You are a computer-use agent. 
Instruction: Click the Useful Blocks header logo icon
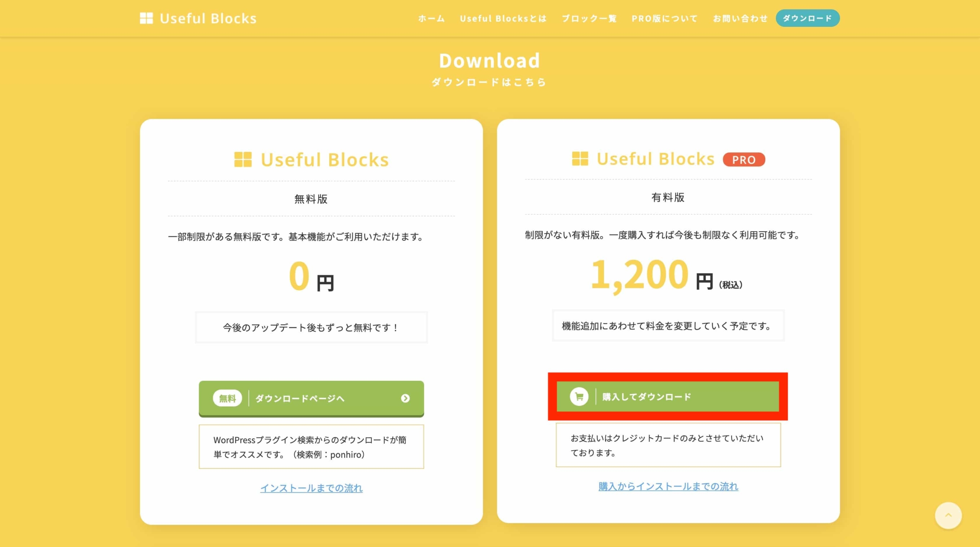pyautogui.click(x=146, y=18)
